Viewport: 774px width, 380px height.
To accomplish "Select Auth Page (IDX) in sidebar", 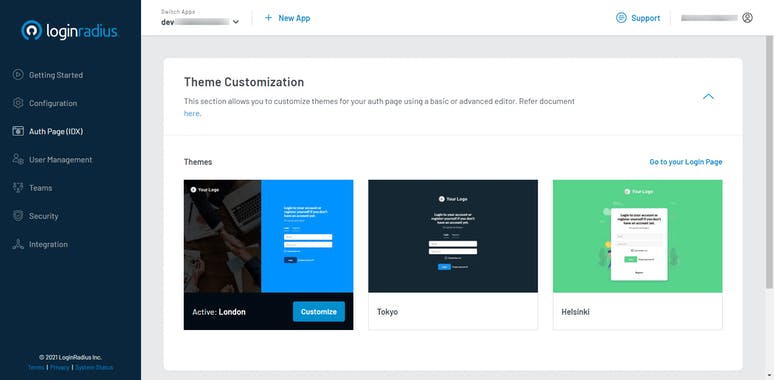I will 56,132.
